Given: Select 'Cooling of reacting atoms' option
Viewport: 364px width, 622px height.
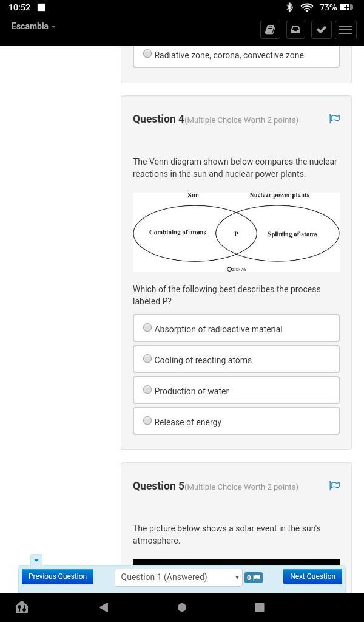Looking at the screenshot, I should 147,359.
